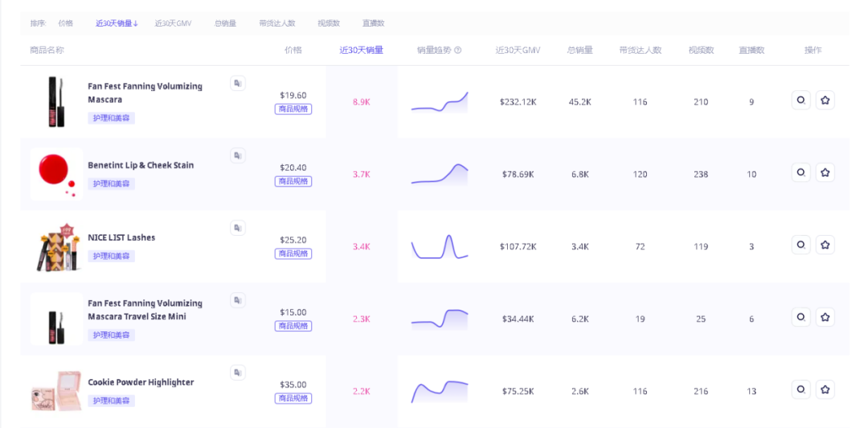868x428 pixels.
Task: Open the Benetint Lip & Cheek Stain product link
Action: 141,166
